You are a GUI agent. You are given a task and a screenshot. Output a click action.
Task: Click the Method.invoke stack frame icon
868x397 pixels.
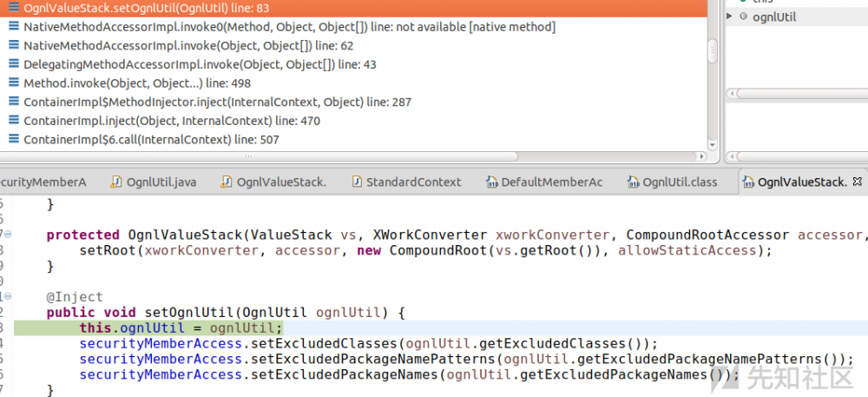click(14, 83)
